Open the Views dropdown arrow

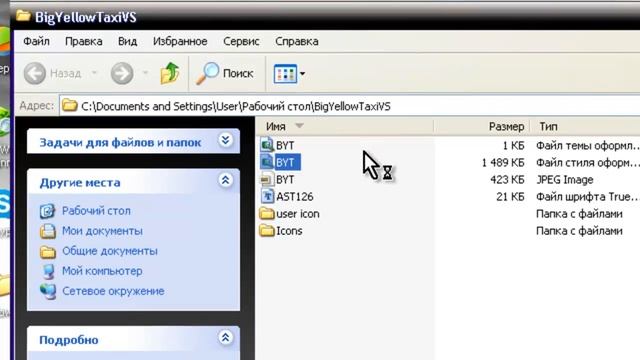302,74
